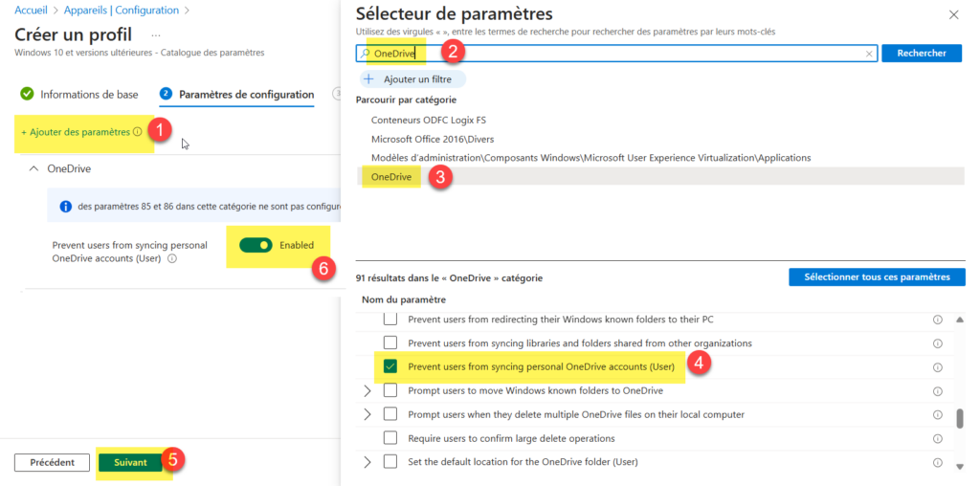
Task: Click the 91 résultats category summary text
Action: point(450,277)
